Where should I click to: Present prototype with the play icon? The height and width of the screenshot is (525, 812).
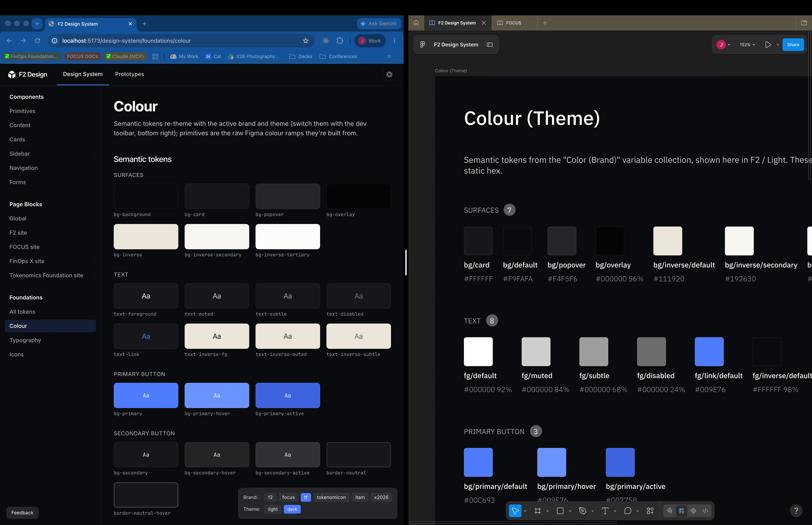click(x=768, y=45)
